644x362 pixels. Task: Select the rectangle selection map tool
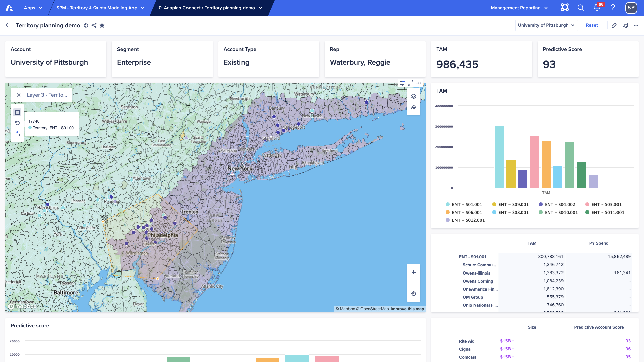click(x=17, y=112)
